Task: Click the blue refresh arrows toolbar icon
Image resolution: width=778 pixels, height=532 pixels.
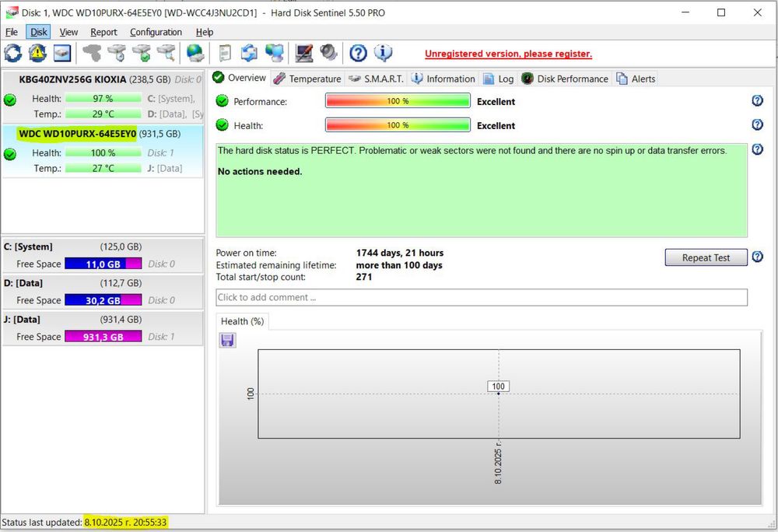Action: pyautogui.click(x=13, y=53)
